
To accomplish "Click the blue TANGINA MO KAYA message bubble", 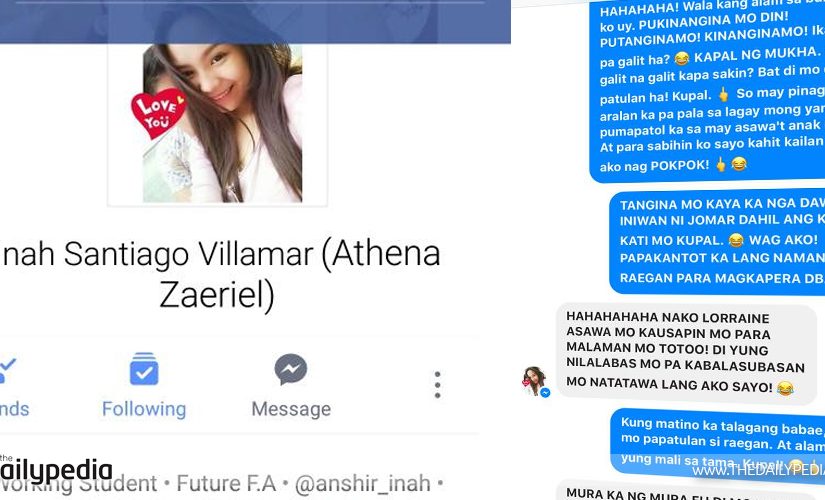I will click(x=717, y=242).
